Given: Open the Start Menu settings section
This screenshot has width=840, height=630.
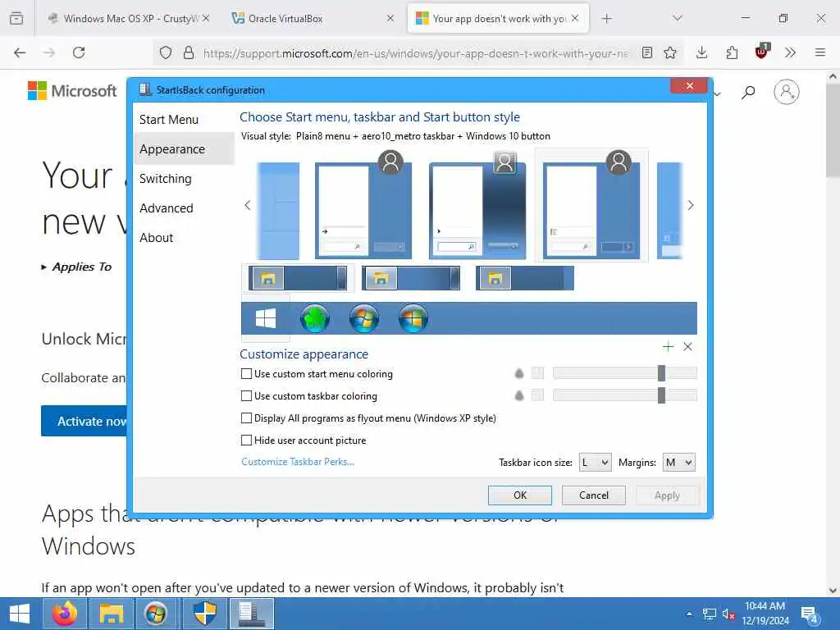Looking at the screenshot, I should pyautogui.click(x=184, y=120).
